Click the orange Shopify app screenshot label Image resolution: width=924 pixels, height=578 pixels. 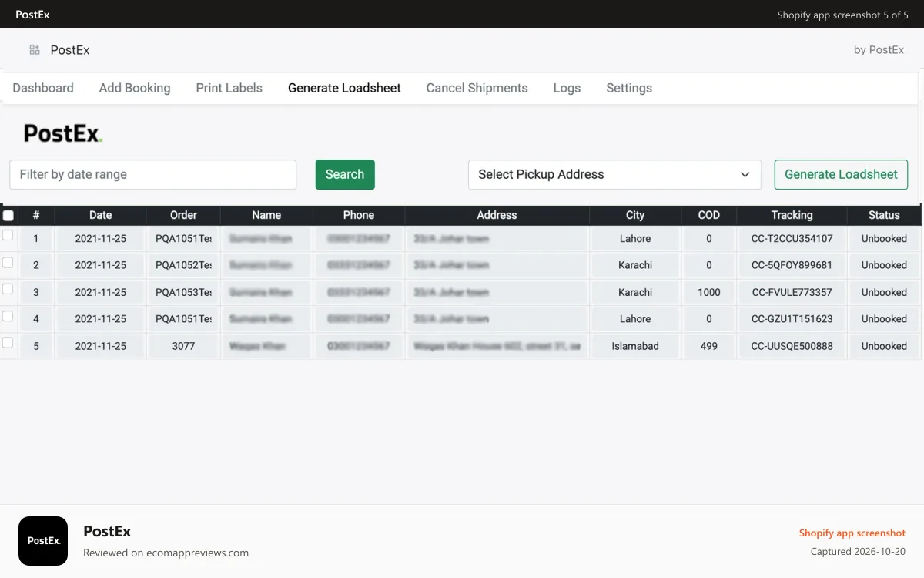pos(852,533)
